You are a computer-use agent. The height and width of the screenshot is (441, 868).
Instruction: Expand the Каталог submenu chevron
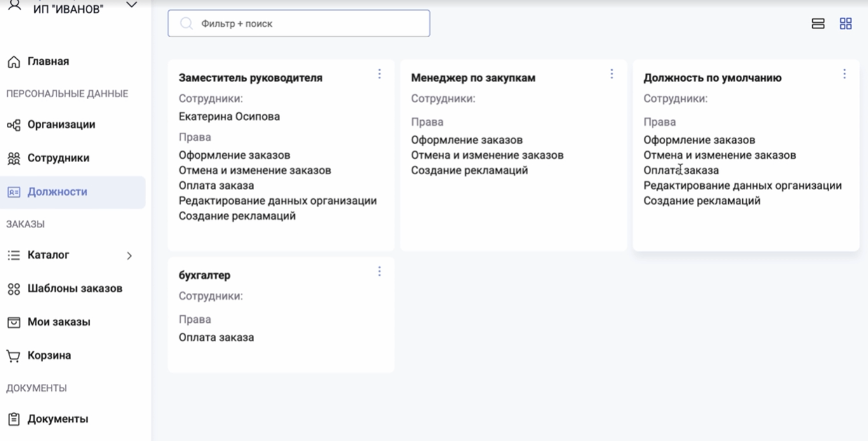[129, 255]
